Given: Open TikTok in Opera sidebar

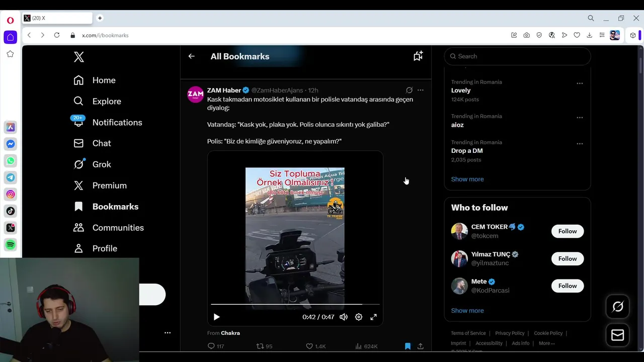Looking at the screenshot, I should (10, 211).
